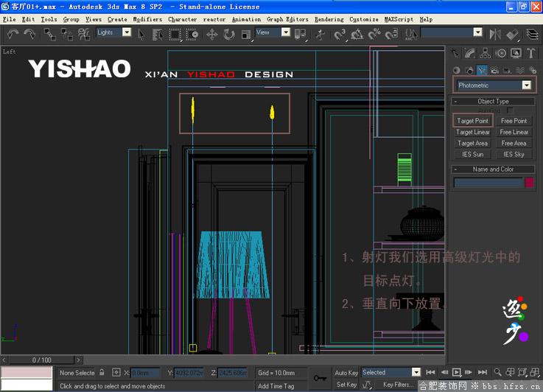Screen dimensions: 543x392
Task: Toggle Auto Key animation mode
Action: [346, 373]
